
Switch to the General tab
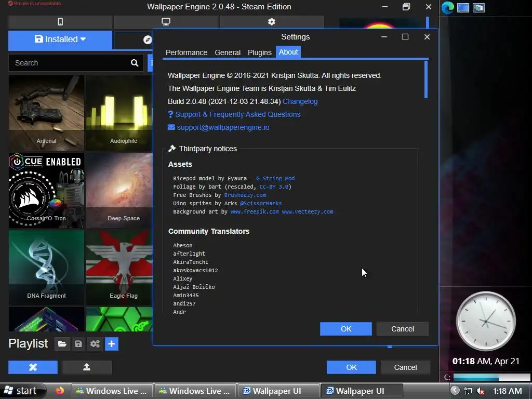pyautogui.click(x=228, y=52)
